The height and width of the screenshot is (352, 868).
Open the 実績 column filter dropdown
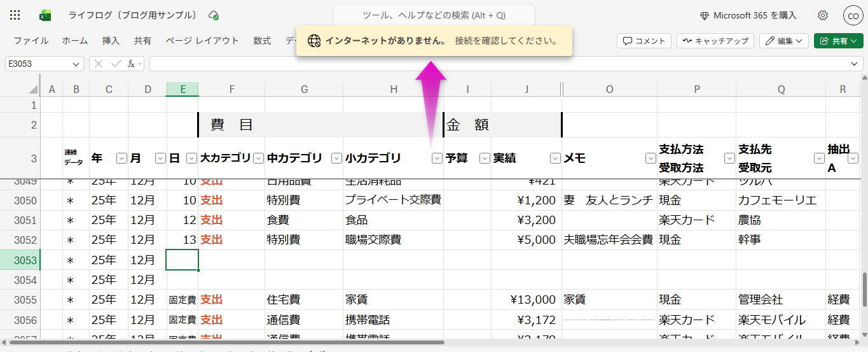pos(555,158)
